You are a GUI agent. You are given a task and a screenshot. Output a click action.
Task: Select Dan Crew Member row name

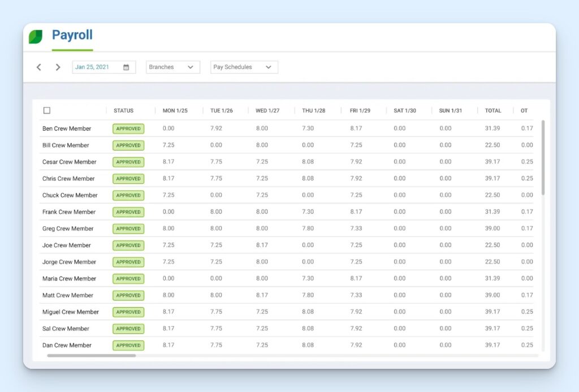pyautogui.click(x=67, y=345)
